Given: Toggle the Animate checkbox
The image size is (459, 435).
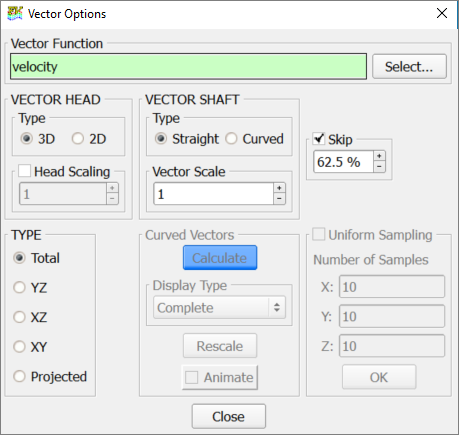Looking at the screenshot, I should coord(191,377).
